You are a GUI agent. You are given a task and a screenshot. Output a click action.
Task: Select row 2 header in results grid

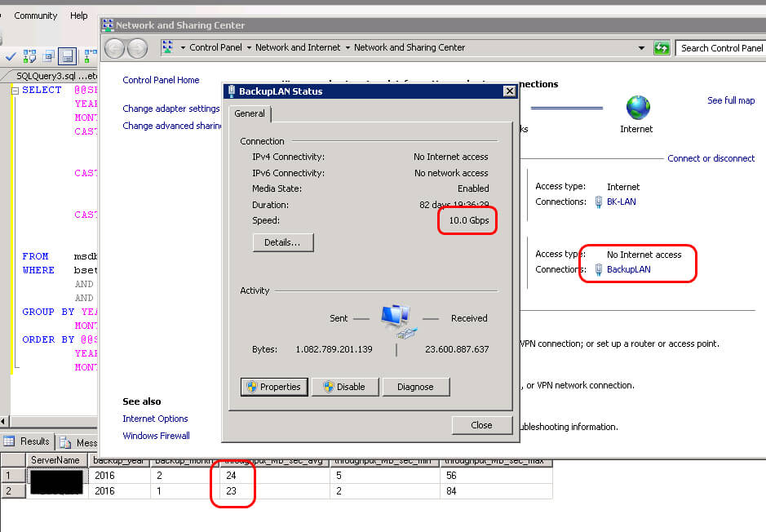pos(13,491)
